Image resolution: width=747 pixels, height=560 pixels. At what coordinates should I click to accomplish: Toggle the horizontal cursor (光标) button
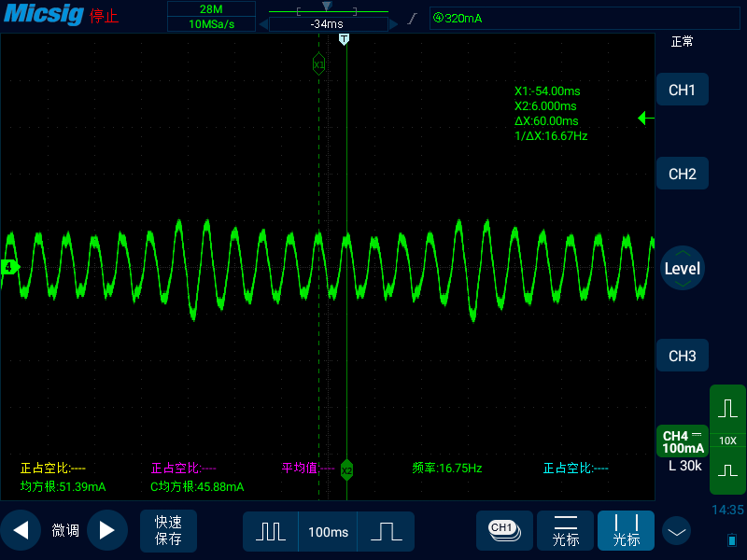coord(565,530)
